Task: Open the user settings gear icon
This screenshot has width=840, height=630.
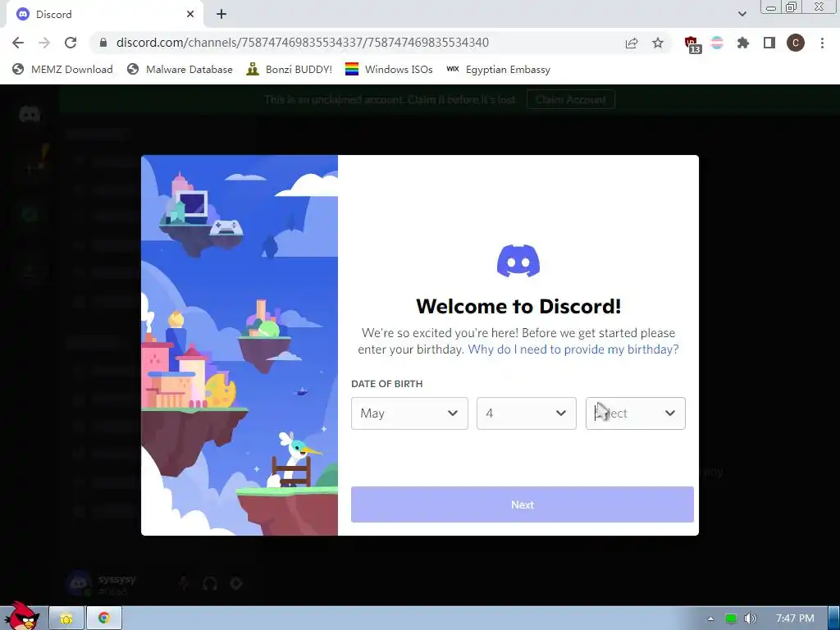Action: 236,583
